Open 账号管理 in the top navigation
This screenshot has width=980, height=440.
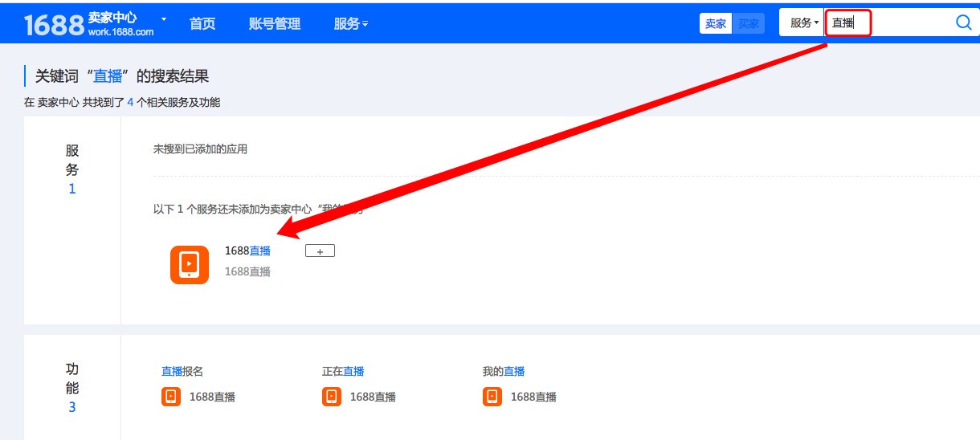coord(275,24)
